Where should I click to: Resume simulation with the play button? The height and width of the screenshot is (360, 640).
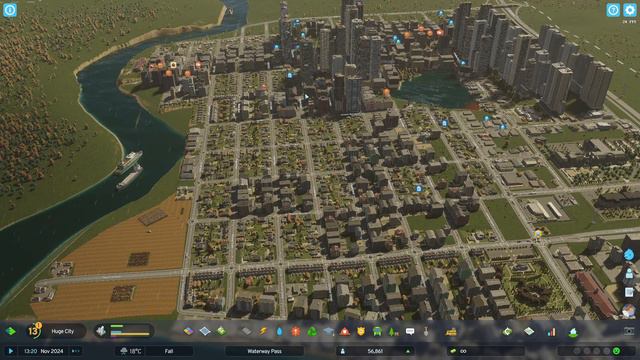(x=11, y=351)
